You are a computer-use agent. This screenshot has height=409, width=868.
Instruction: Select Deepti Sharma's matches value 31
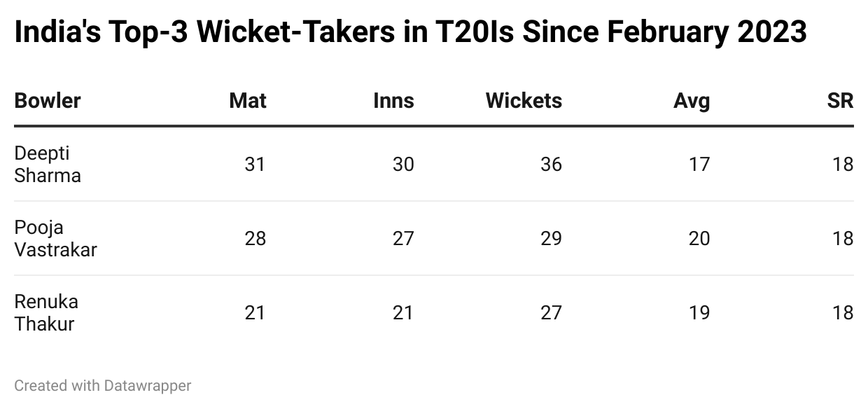click(255, 164)
